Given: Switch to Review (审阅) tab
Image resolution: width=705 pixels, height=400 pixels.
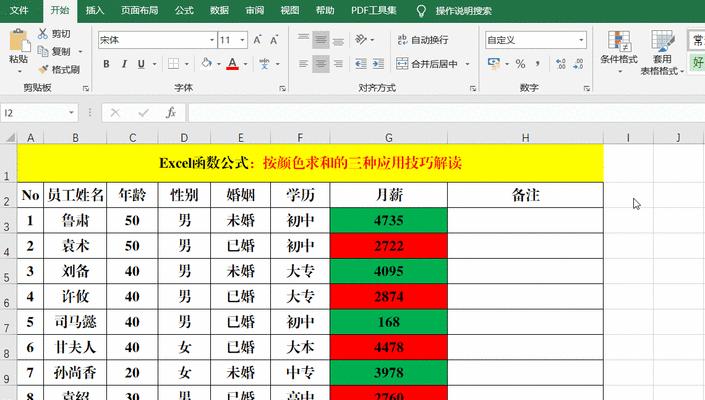Looking at the screenshot, I should (x=255, y=10).
